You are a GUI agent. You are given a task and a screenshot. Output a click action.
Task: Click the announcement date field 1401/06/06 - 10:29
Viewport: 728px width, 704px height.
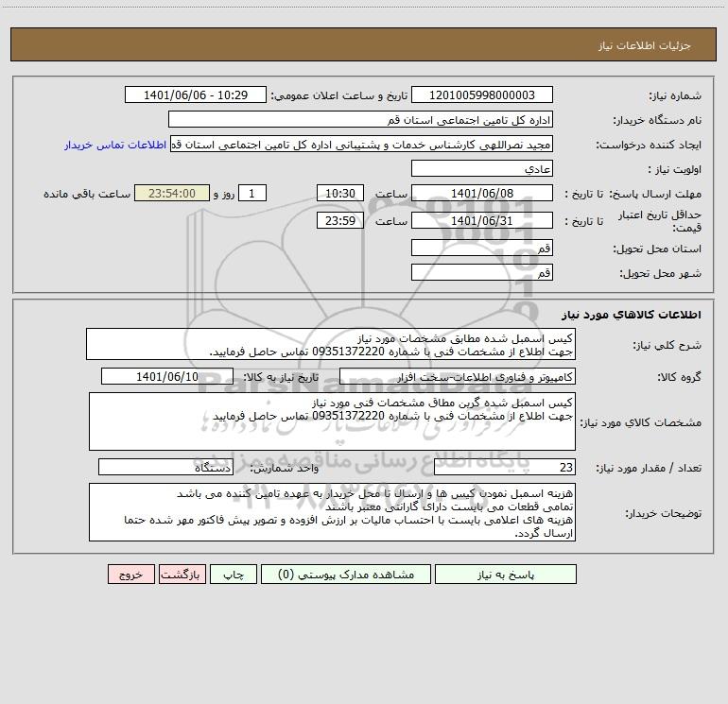pos(196,94)
